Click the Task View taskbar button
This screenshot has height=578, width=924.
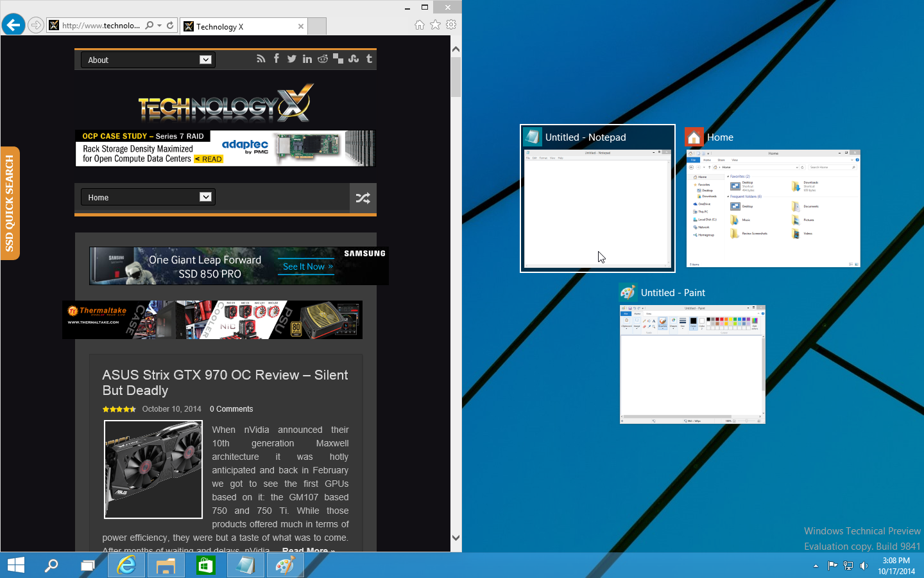pyautogui.click(x=87, y=565)
